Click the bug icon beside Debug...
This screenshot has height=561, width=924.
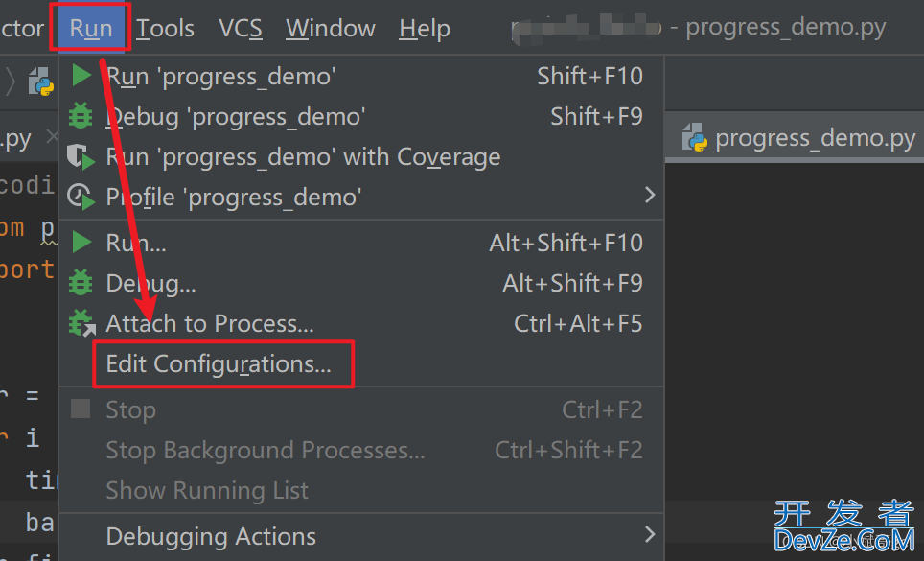click(x=81, y=282)
